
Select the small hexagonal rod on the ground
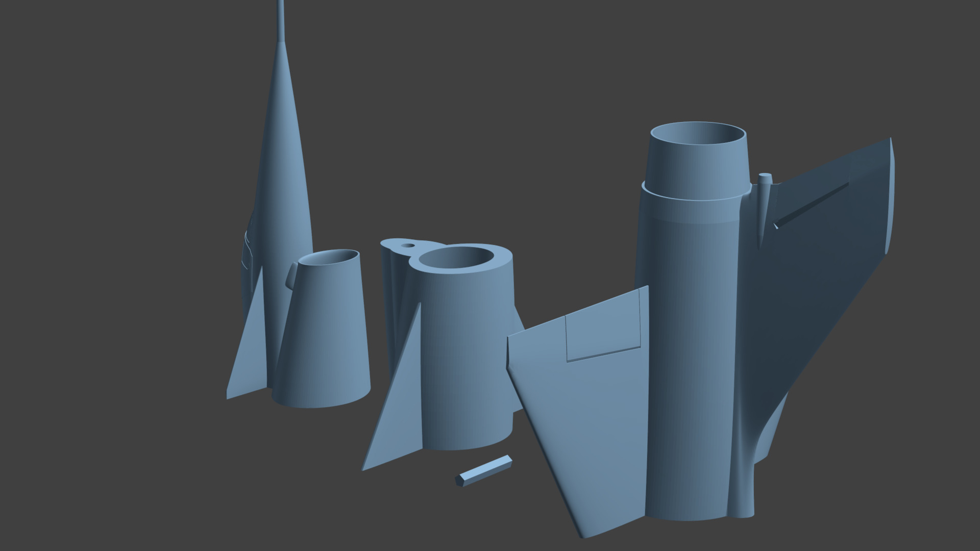tap(484, 470)
